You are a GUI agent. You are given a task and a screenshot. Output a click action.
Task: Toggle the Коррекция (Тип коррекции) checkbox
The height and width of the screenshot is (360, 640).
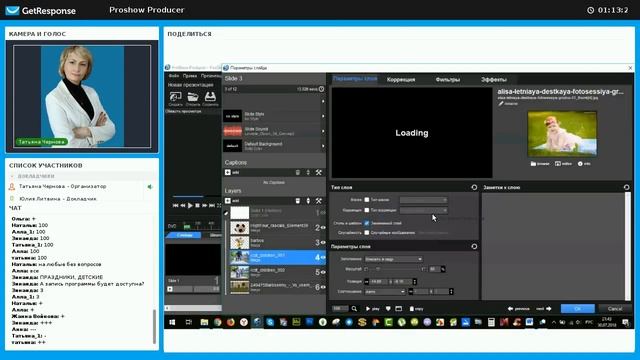click(367, 210)
